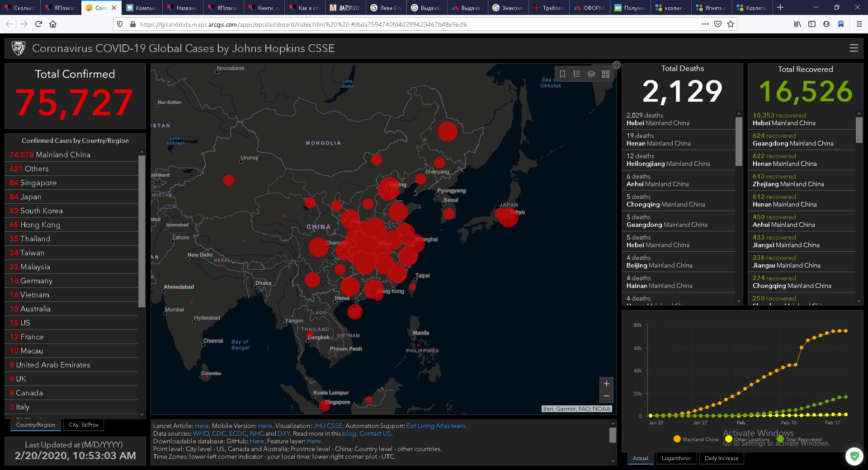Open the map layers panel

coord(591,74)
